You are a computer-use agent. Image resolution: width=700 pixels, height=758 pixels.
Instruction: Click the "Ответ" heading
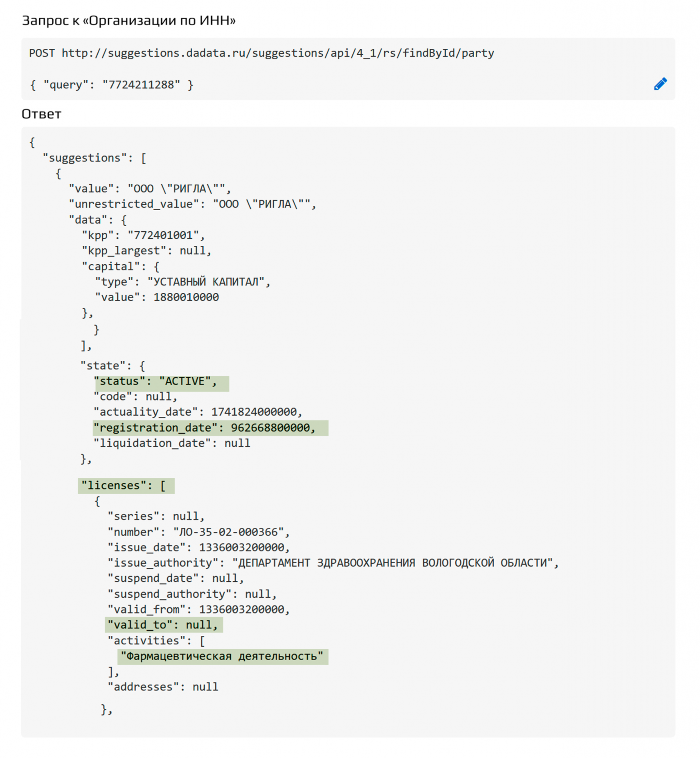(41, 114)
